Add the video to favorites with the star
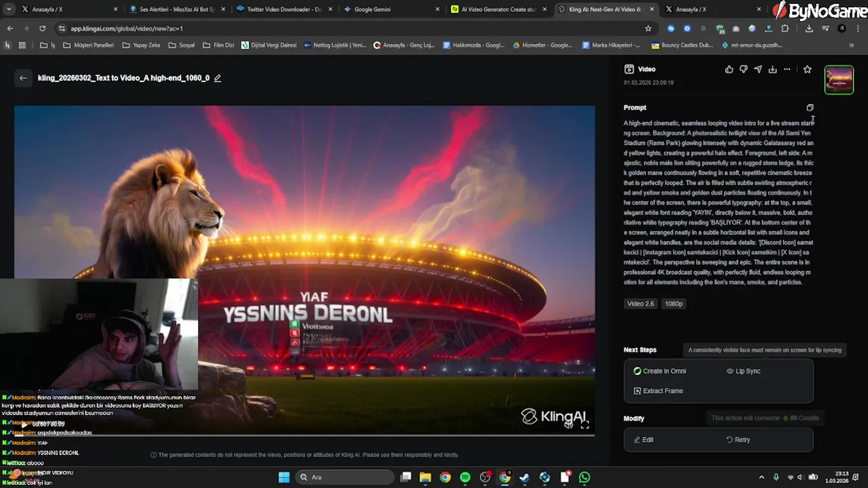Viewport: 868px width, 488px height. tap(807, 69)
